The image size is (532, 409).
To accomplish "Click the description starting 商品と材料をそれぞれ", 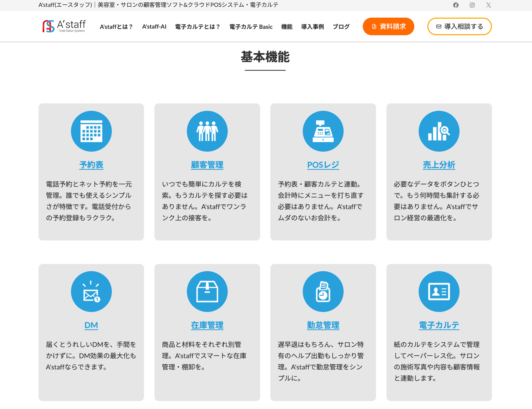I will [204, 356].
